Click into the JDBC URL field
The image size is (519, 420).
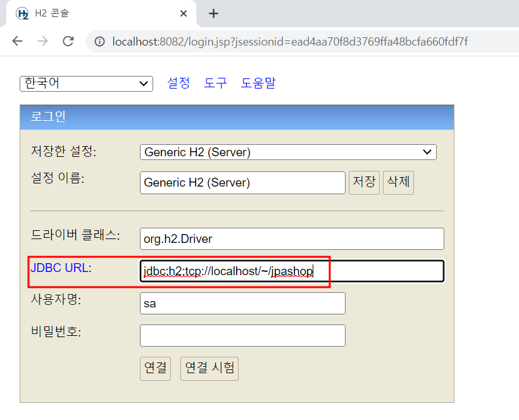(292, 271)
